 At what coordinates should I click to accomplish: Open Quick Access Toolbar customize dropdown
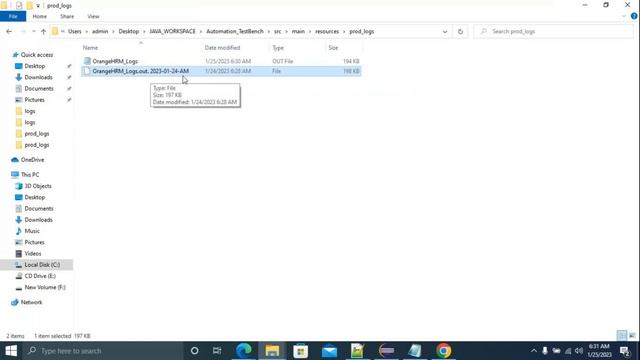(38, 6)
